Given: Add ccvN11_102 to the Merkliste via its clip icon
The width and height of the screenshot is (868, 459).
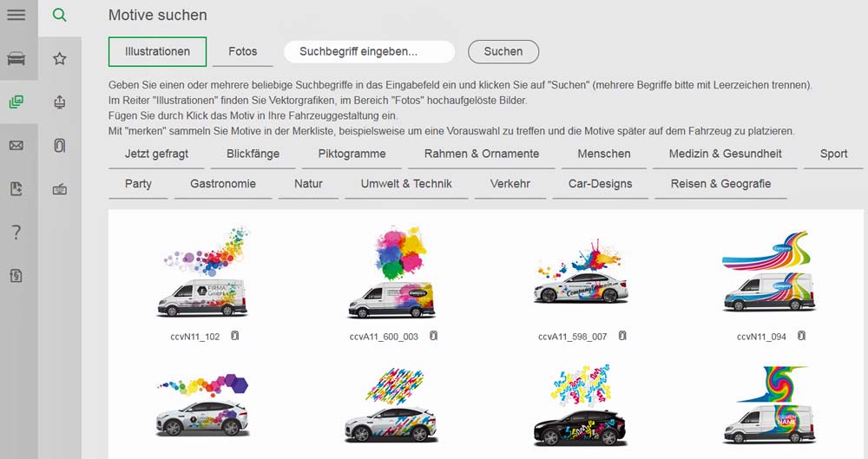Looking at the screenshot, I should pos(234,336).
